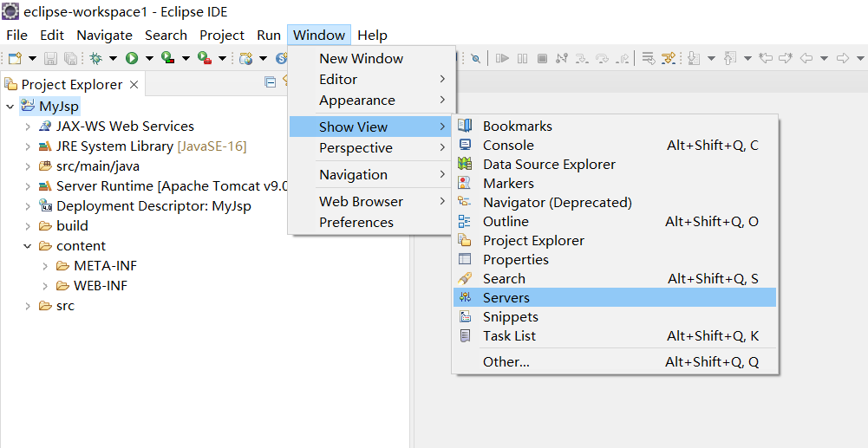Open the Console view entry
Viewport: 868px width, 448px height.
click(x=508, y=145)
